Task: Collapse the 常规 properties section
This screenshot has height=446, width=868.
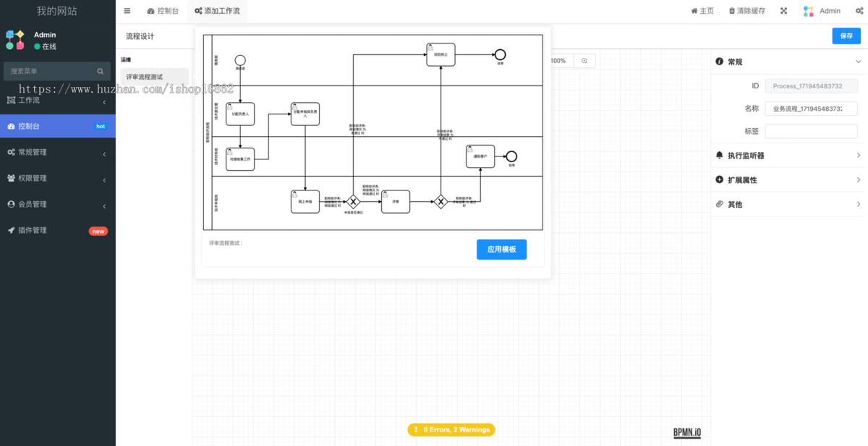Action: 788,62
